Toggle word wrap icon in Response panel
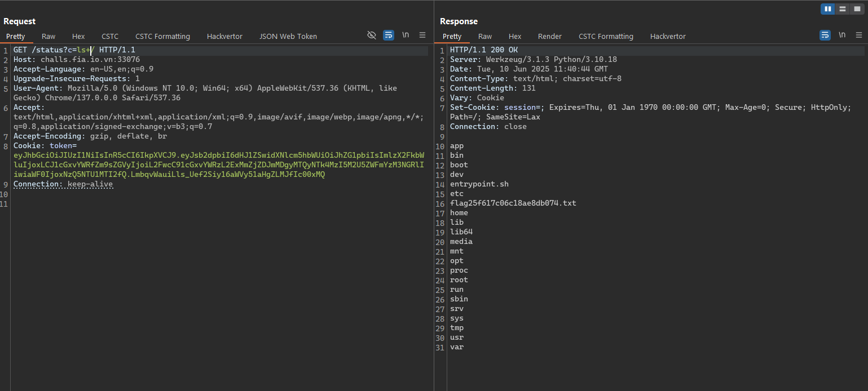The height and width of the screenshot is (391, 868). point(825,35)
